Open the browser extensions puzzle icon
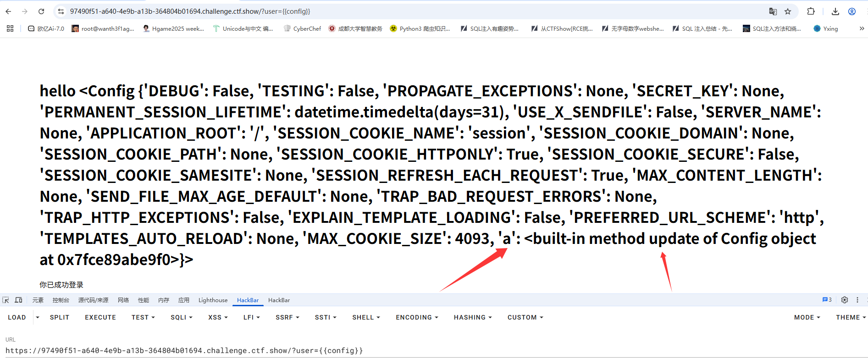Screen dimensions: 868x359 [811, 11]
